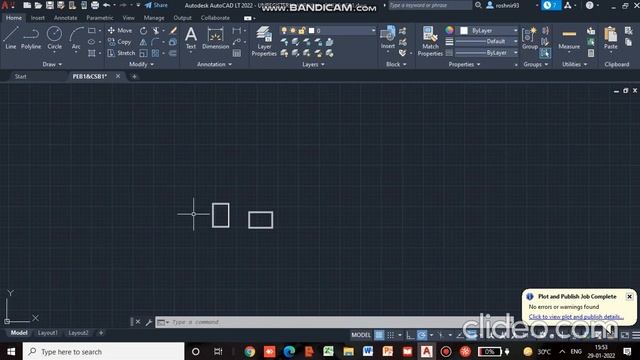
Task: Toggle layer freeze sun icon
Action: tap(293, 31)
